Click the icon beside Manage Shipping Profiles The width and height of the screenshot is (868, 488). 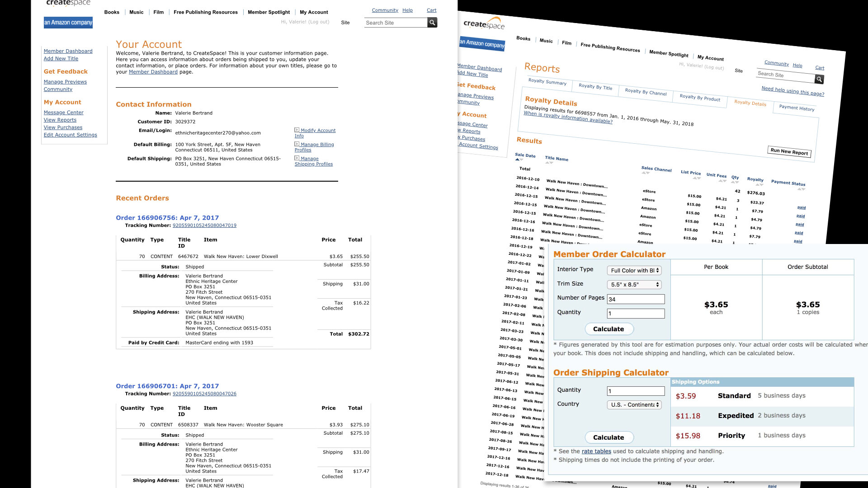point(297,158)
